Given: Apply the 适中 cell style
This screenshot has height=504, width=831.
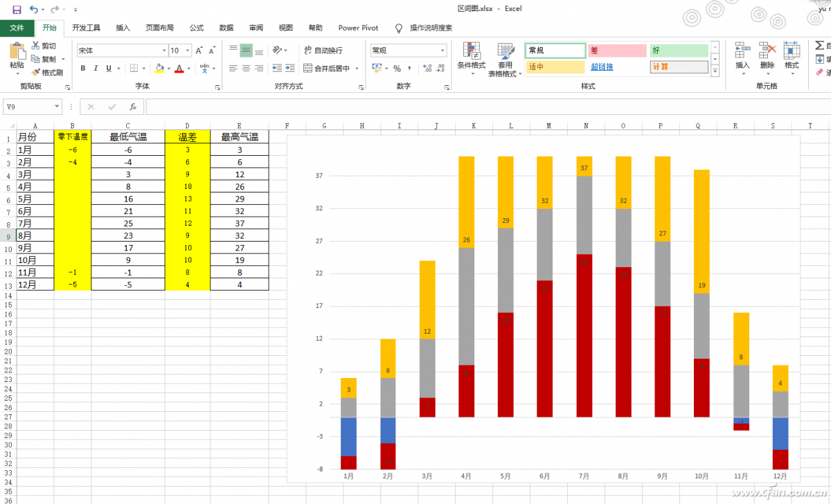Looking at the screenshot, I should (555, 67).
